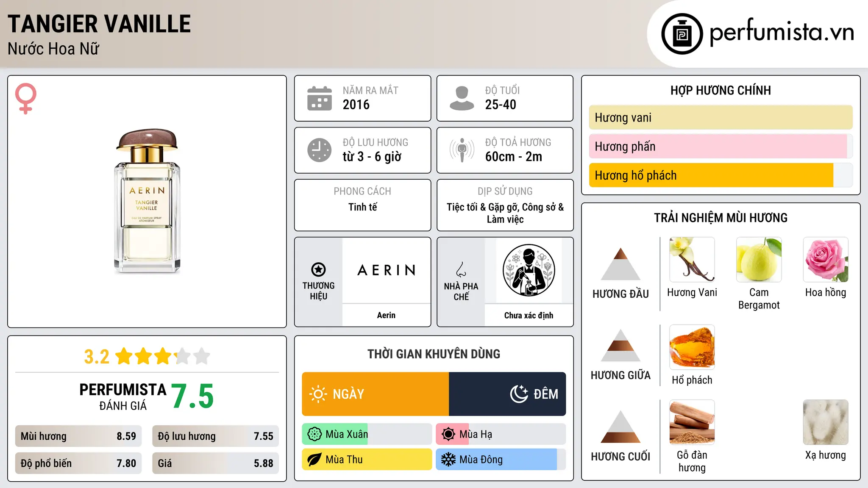Click the clock icon beside Độ lưu hương
Image resolution: width=868 pixels, height=488 pixels.
click(320, 150)
